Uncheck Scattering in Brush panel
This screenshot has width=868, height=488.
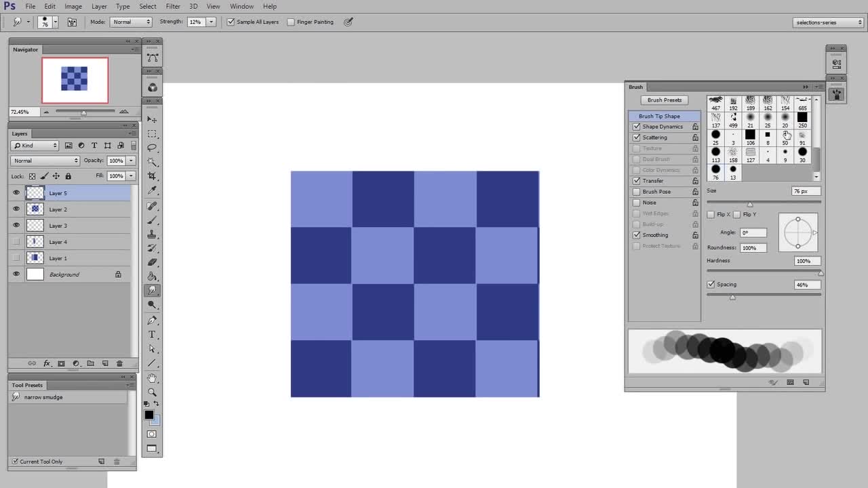tap(636, 138)
